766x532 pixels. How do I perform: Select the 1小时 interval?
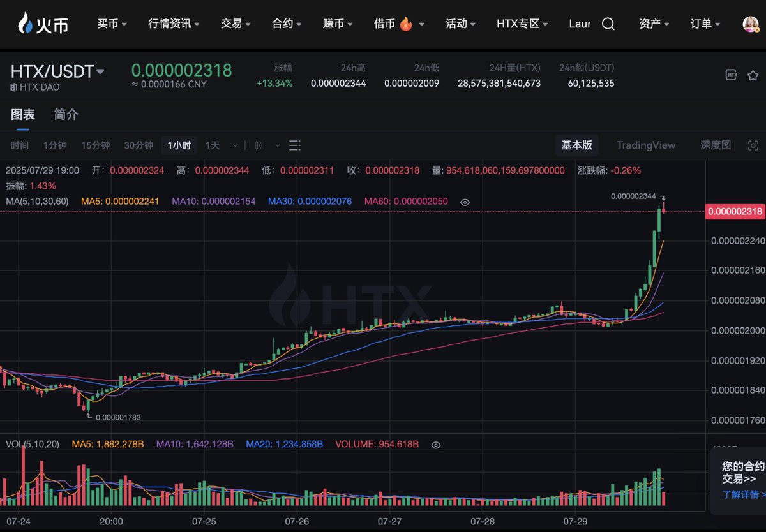coord(179,145)
